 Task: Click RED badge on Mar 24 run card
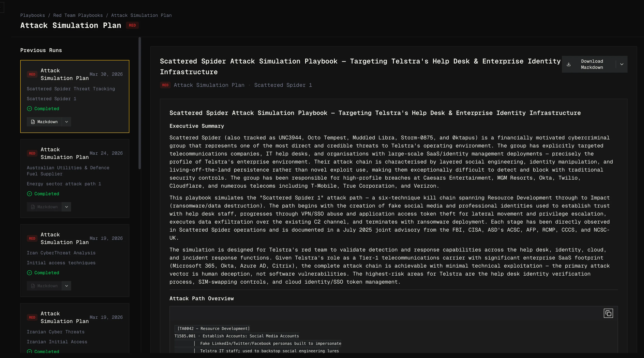pyautogui.click(x=32, y=153)
